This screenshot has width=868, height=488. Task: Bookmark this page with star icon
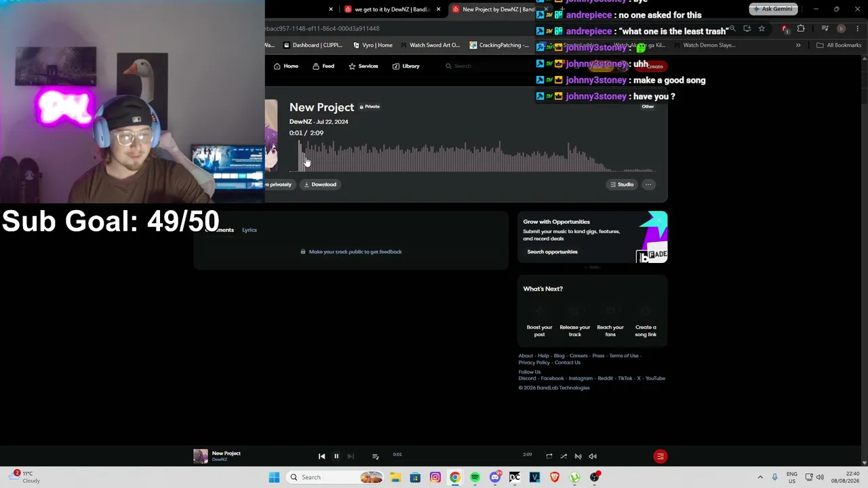click(x=762, y=28)
